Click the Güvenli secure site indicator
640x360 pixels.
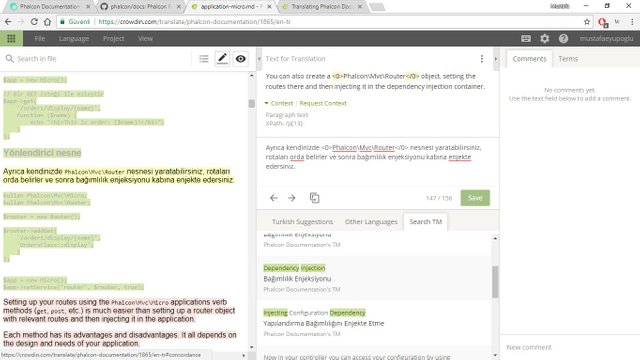75,22
